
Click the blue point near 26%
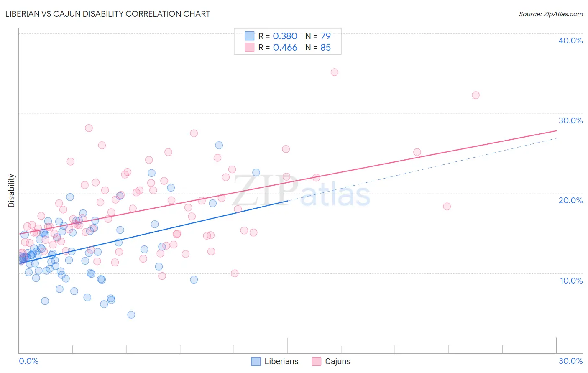tap(219, 146)
